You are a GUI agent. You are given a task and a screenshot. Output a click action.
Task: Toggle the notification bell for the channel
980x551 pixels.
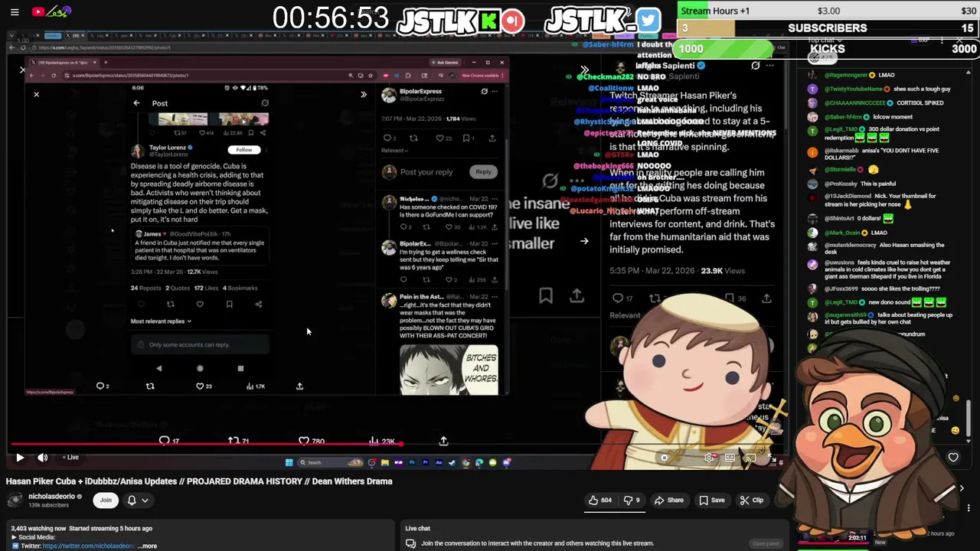tap(132, 500)
